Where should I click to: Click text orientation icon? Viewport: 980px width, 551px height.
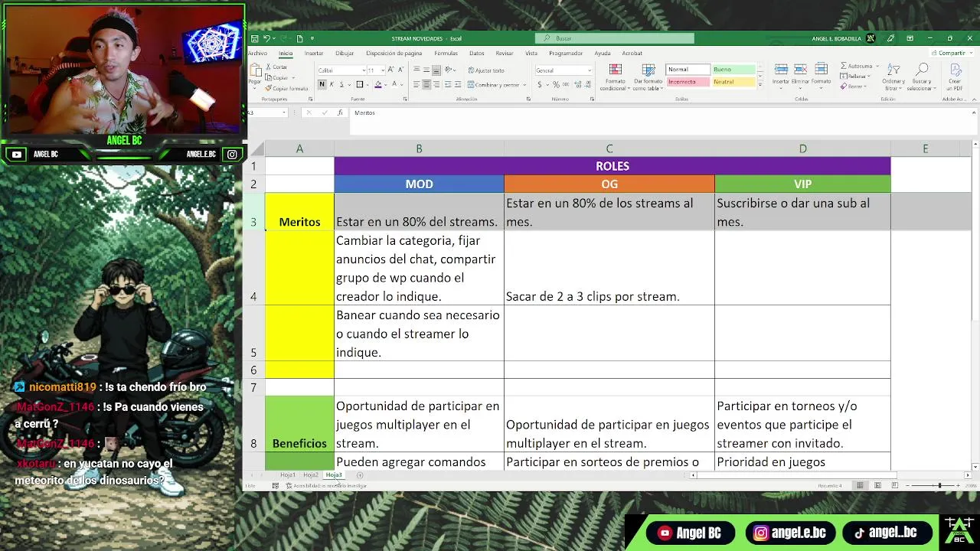448,70
